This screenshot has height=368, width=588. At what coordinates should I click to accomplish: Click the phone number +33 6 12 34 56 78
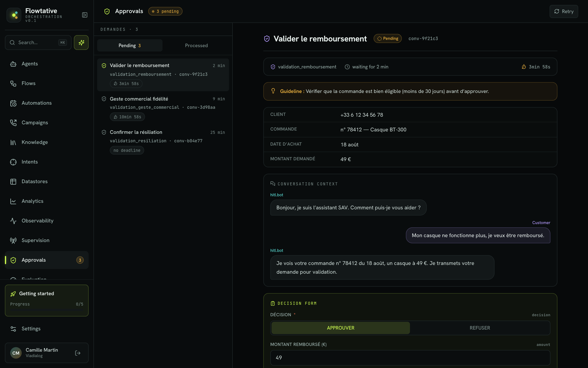362,115
